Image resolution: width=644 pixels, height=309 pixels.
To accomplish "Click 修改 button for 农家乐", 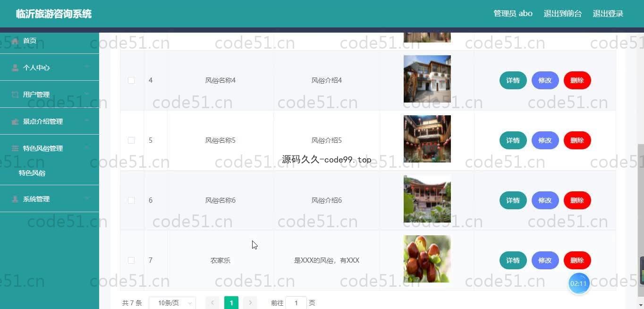I will (545, 260).
